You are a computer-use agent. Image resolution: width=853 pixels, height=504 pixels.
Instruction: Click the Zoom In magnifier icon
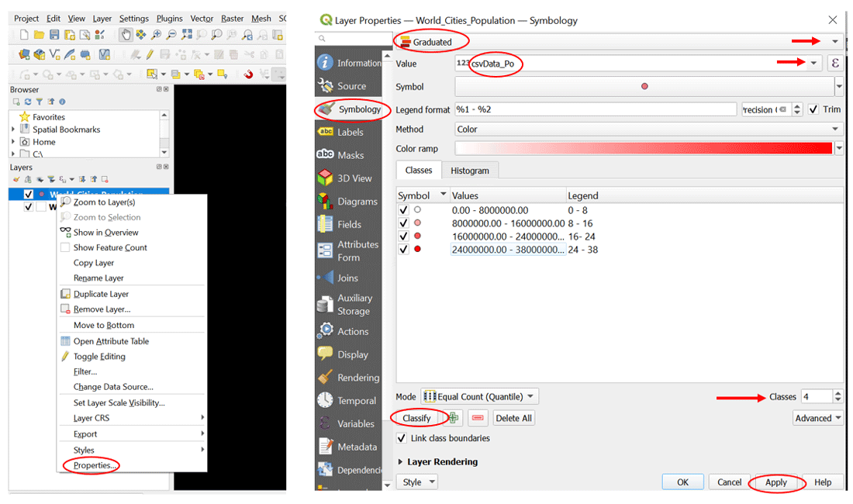(x=156, y=35)
